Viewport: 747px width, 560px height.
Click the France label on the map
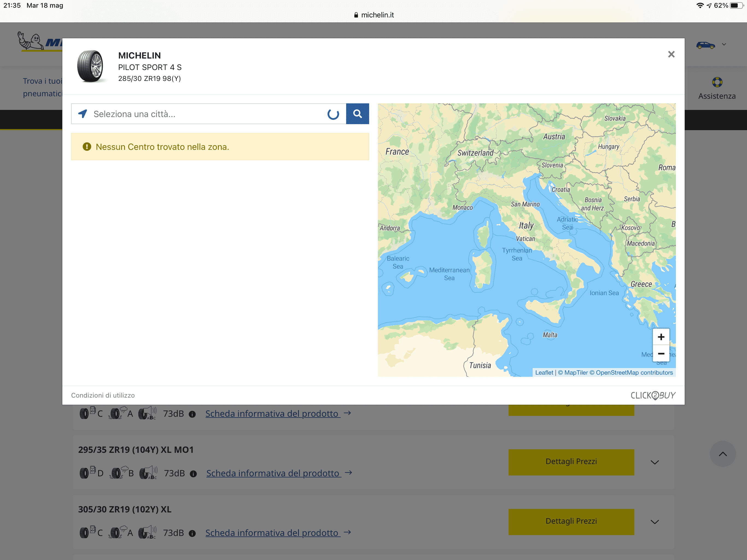click(397, 152)
